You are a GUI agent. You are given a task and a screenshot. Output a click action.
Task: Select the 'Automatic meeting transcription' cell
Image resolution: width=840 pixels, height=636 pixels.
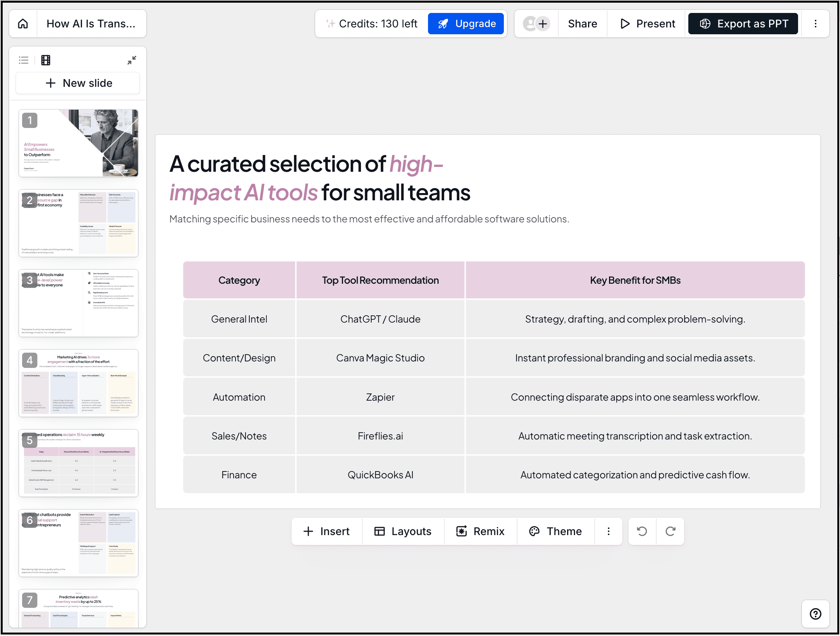coord(635,436)
